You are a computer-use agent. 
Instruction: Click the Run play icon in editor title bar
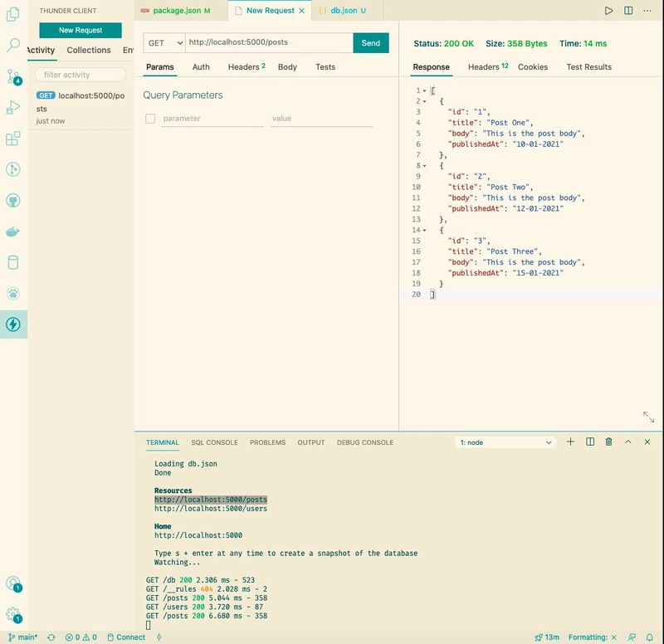608,11
